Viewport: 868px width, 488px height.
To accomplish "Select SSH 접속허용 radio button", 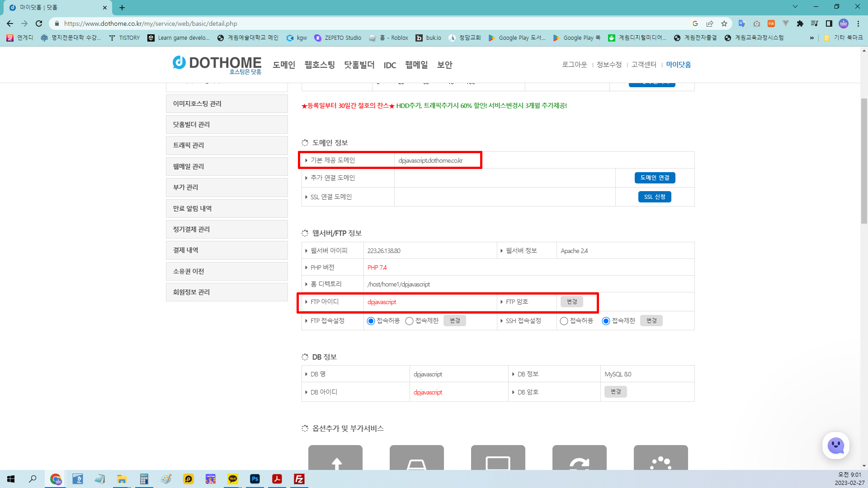I will 564,321.
